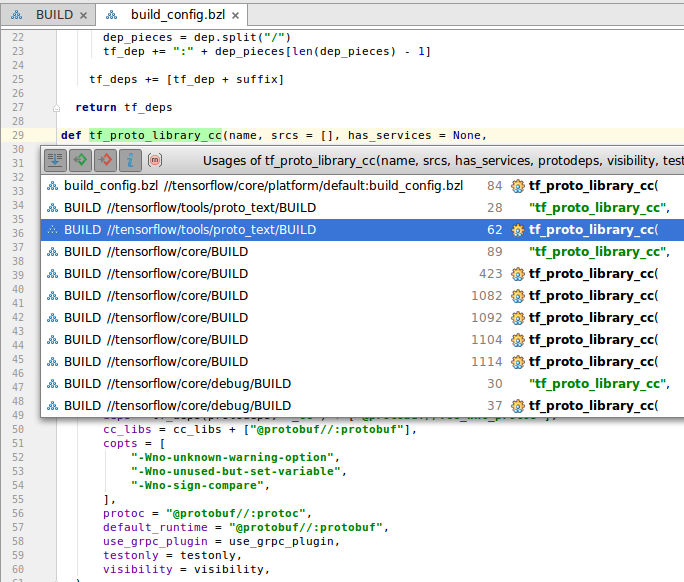The width and height of the screenshot is (684, 582).
Task: Toggle the blue down-arrow button in usages toolbar
Action: 55,160
